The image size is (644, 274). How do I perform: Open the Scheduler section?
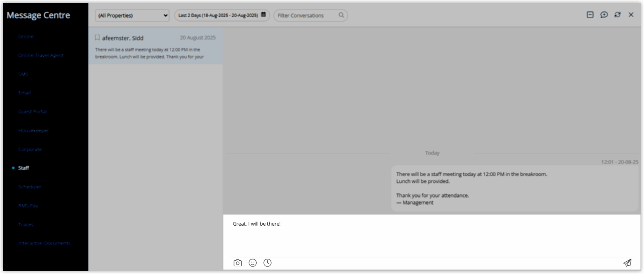pos(30,187)
